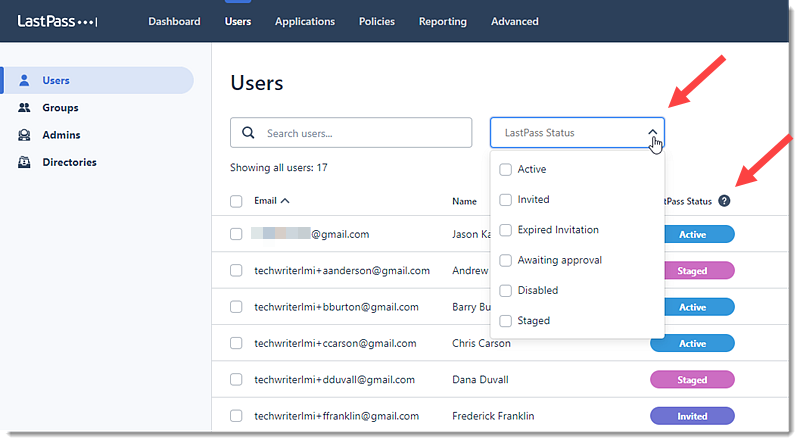Focus the Search users input field
Screen dimensions: 795x438
coord(351,133)
